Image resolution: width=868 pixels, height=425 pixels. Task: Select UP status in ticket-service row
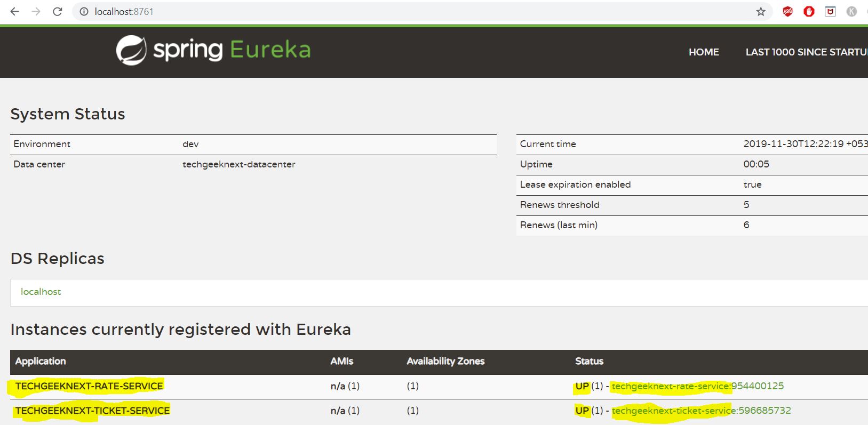click(582, 411)
